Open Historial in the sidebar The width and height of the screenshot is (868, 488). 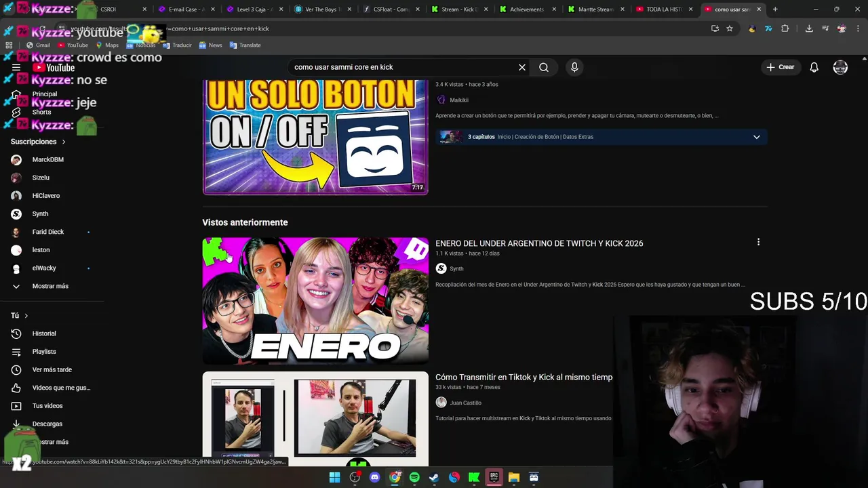tap(44, 333)
